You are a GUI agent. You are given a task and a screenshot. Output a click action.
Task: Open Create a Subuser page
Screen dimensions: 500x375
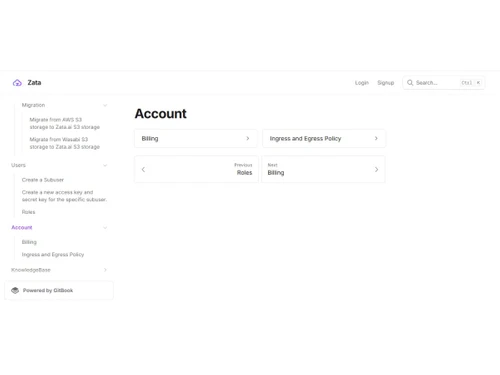(x=43, y=180)
